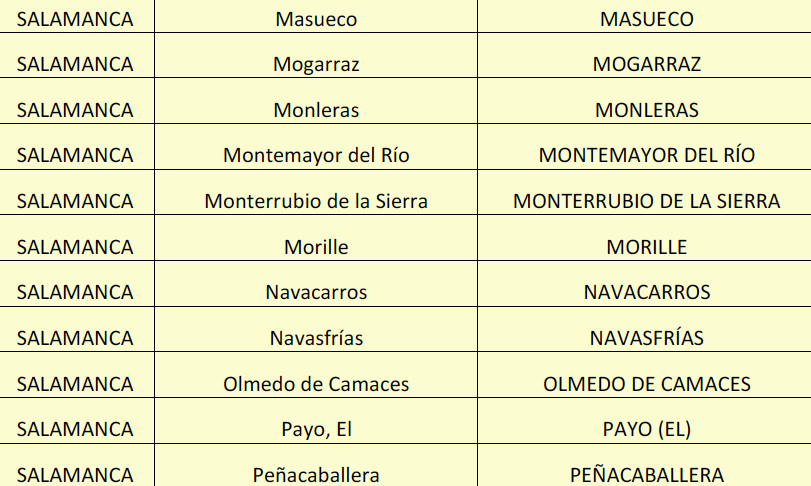Select the uppercase 'PEÑACABALLERA' cell

[646, 474]
